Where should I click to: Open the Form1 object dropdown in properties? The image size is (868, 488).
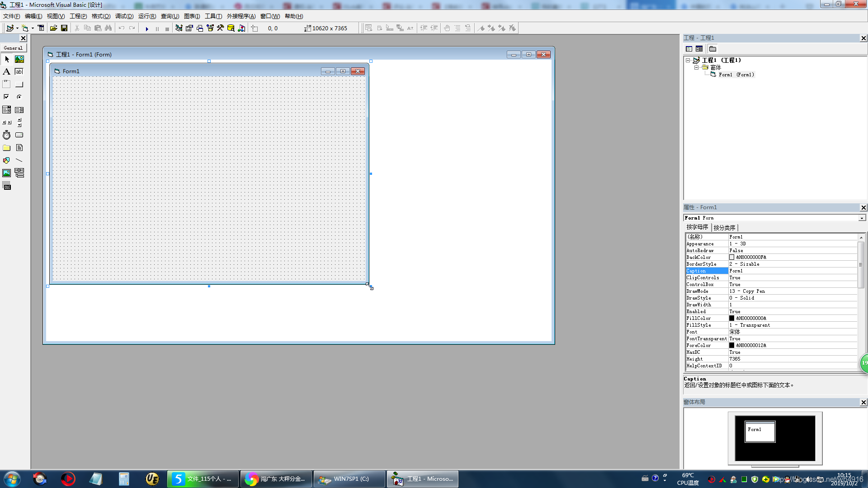pos(862,218)
